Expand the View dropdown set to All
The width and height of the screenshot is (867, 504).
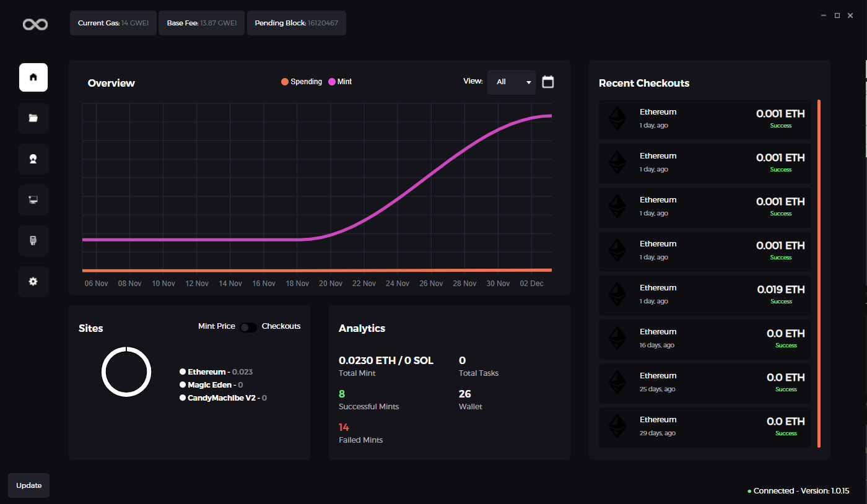tap(511, 82)
